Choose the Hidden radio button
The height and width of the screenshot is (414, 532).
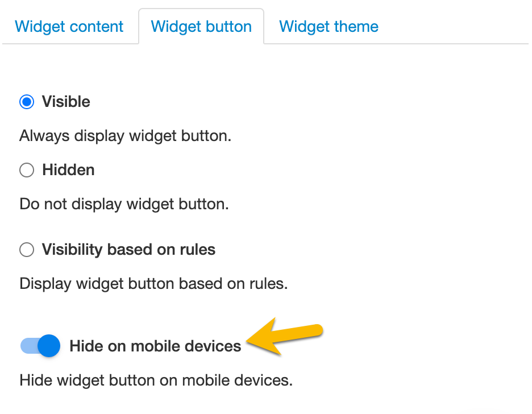(x=27, y=170)
